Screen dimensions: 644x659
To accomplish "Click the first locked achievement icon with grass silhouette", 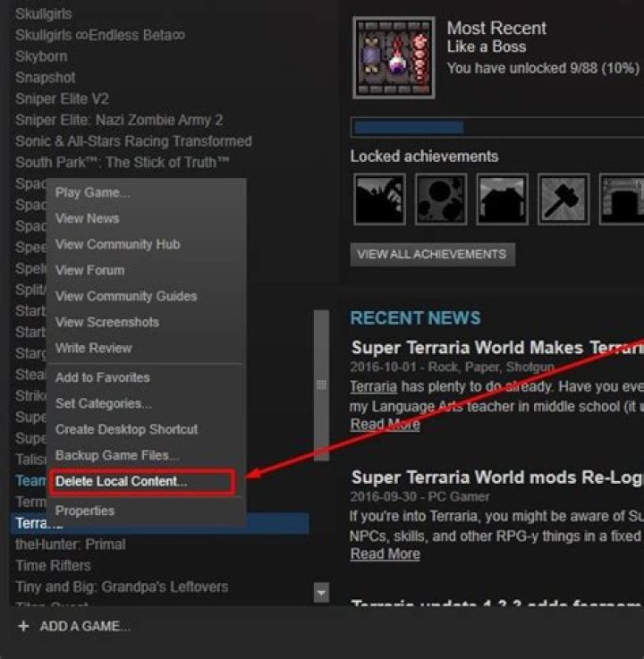I will (x=379, y=199).
